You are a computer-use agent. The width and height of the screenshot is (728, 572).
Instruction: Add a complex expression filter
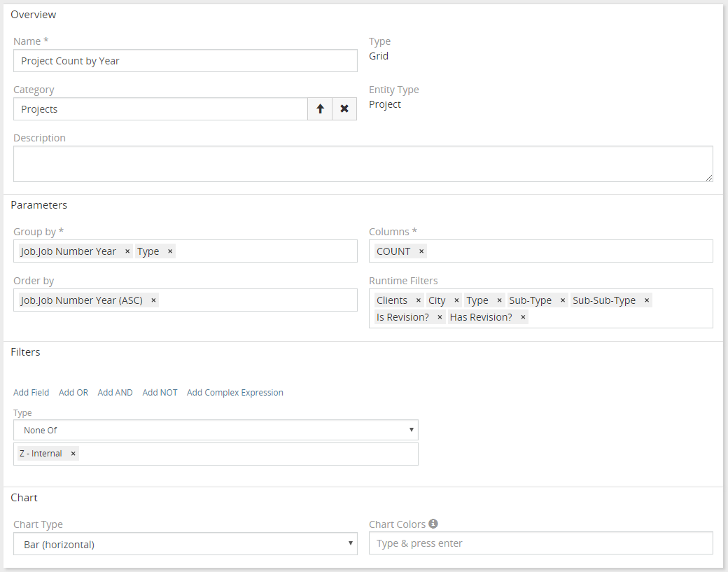234,392
